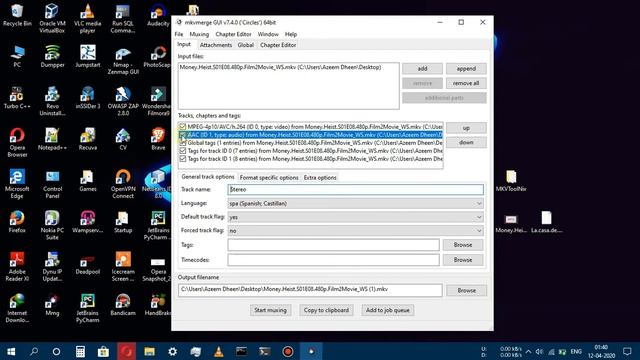Open Windows Start menu
This screenshot has height=360, width=640.
tap(11, 351)
